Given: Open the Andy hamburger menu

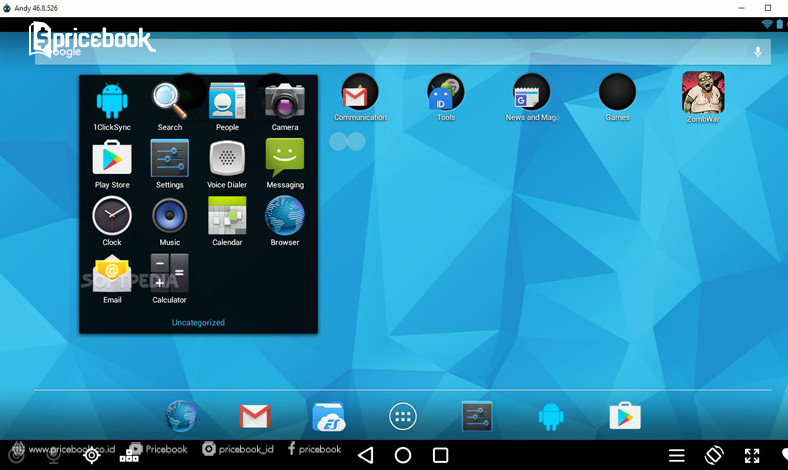Looking at the screenshot, I should [676, 456].
